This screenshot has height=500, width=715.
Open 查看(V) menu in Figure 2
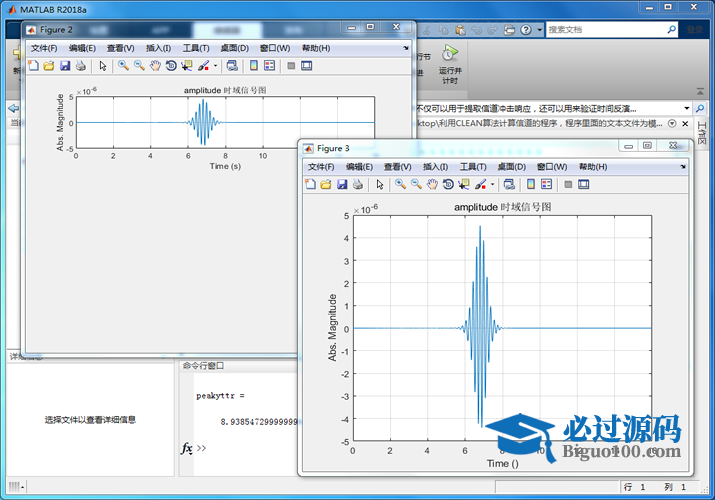click(120, 48)
